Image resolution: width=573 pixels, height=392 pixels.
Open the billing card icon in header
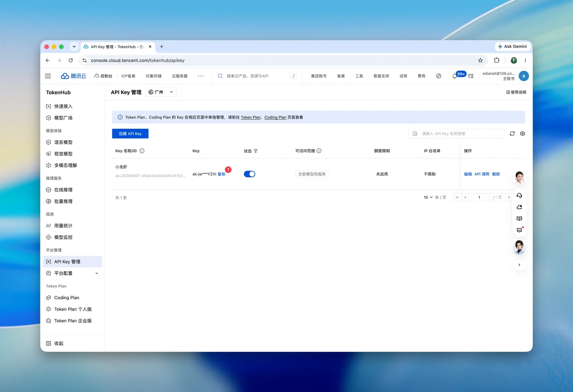point(471,76)
